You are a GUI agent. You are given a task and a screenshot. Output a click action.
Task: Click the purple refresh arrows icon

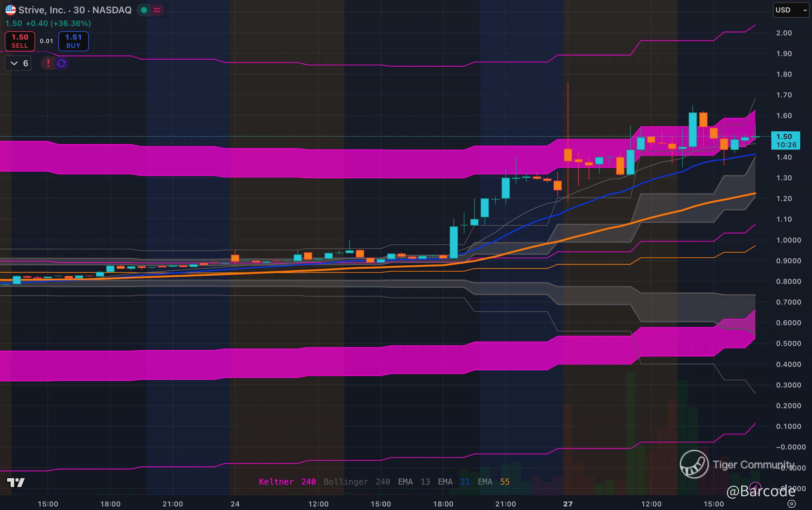(x=61, y=63)
